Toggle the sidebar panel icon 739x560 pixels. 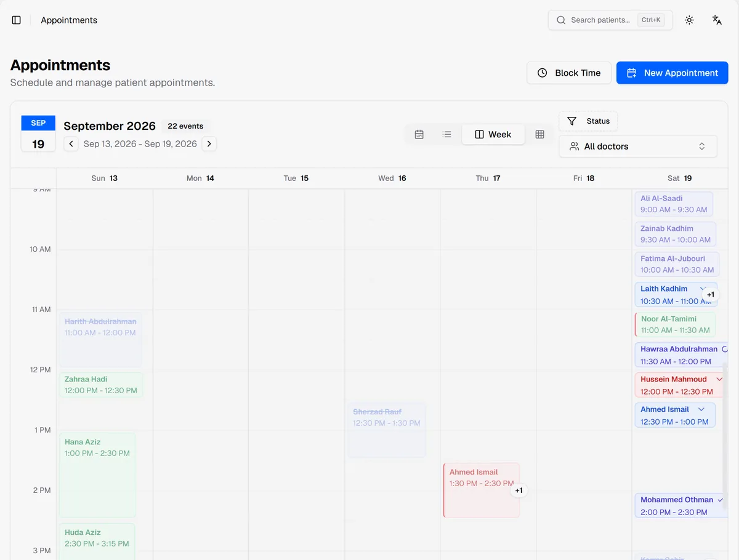tap(17, 20)
